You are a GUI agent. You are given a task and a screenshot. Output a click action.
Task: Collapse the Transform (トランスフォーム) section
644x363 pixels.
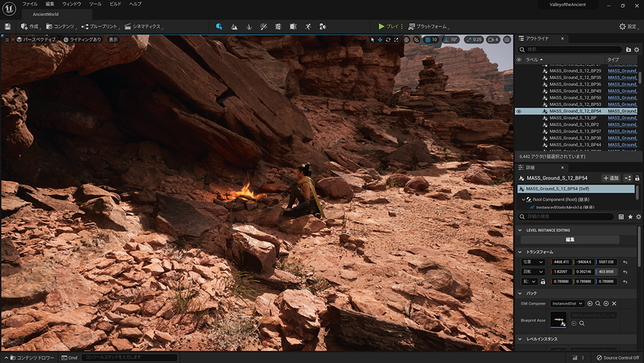click(520, 252)
